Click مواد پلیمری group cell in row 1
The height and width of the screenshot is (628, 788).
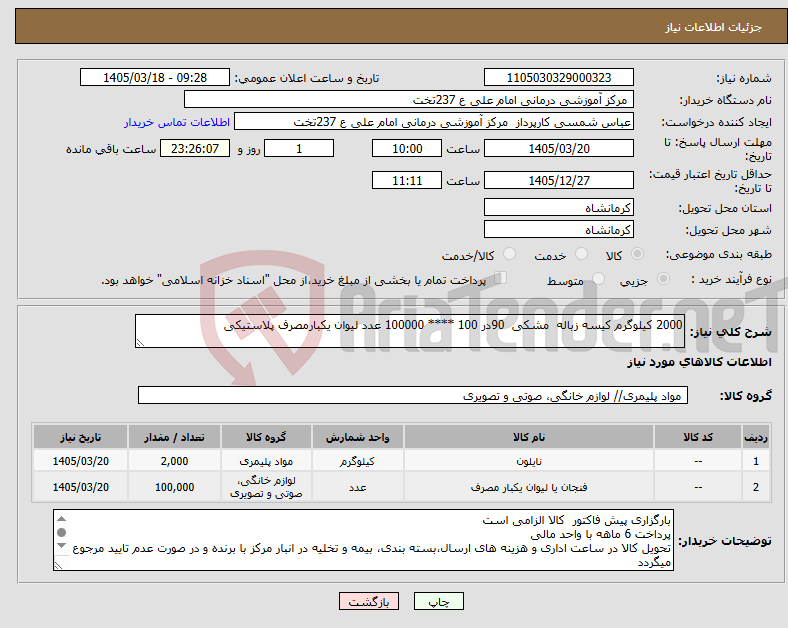pos(266,461)
